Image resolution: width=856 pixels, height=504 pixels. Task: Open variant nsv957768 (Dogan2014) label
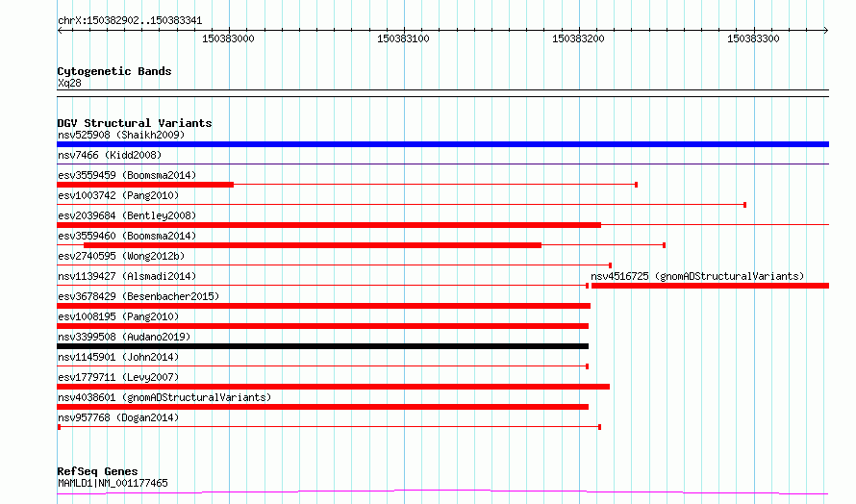pyautogui.click(x=118, y=417)
